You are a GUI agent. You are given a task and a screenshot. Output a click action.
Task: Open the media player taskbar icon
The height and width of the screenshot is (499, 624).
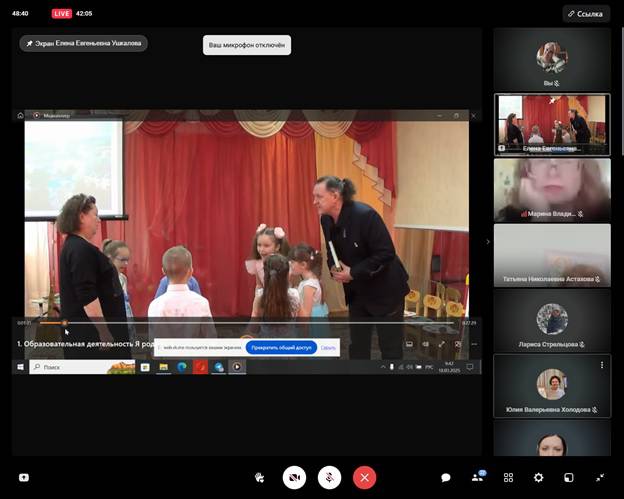[x=237, y=367]
